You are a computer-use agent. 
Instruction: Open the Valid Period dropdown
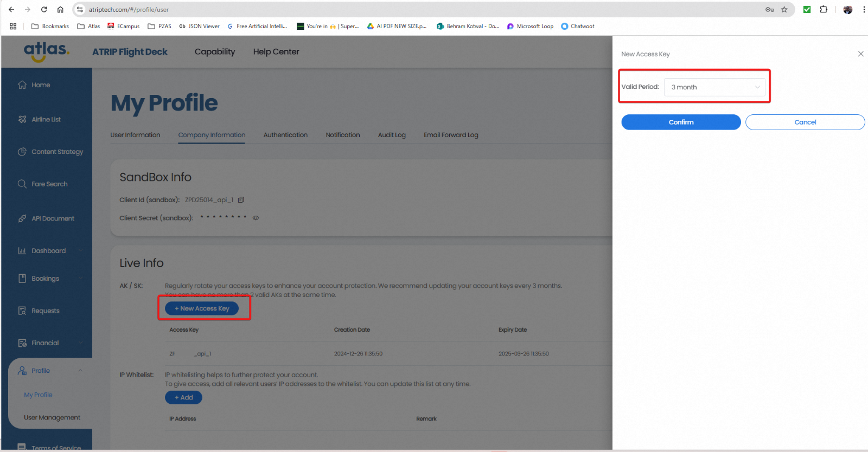click(714, 87)
